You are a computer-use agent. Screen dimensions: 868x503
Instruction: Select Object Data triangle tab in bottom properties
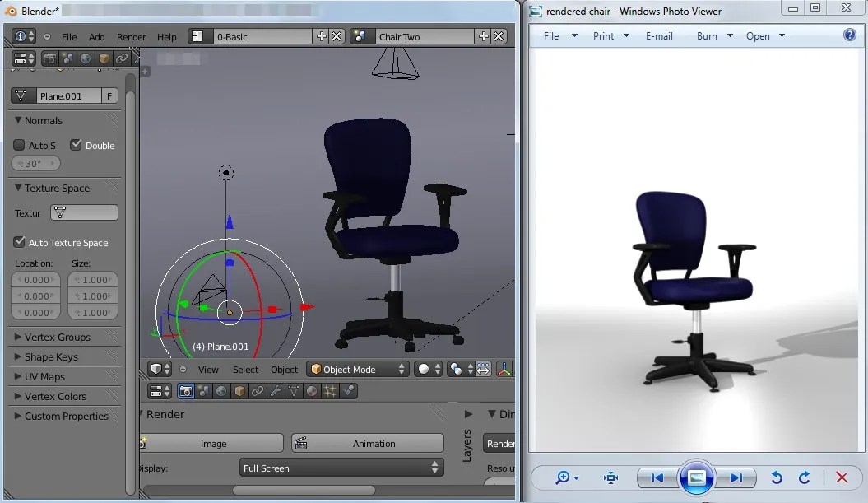[294, 391]
